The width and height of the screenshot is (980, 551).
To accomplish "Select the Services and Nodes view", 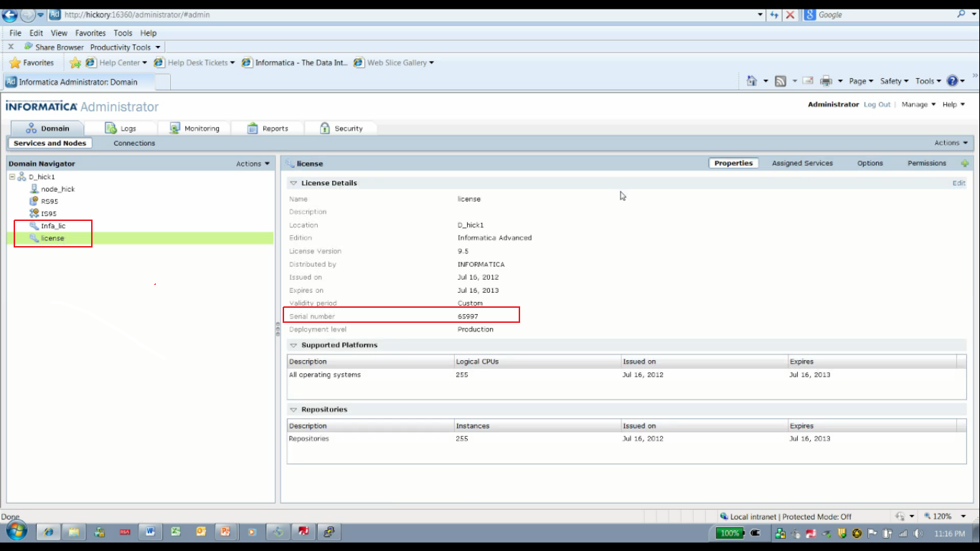I will click(x=50, y=143).
